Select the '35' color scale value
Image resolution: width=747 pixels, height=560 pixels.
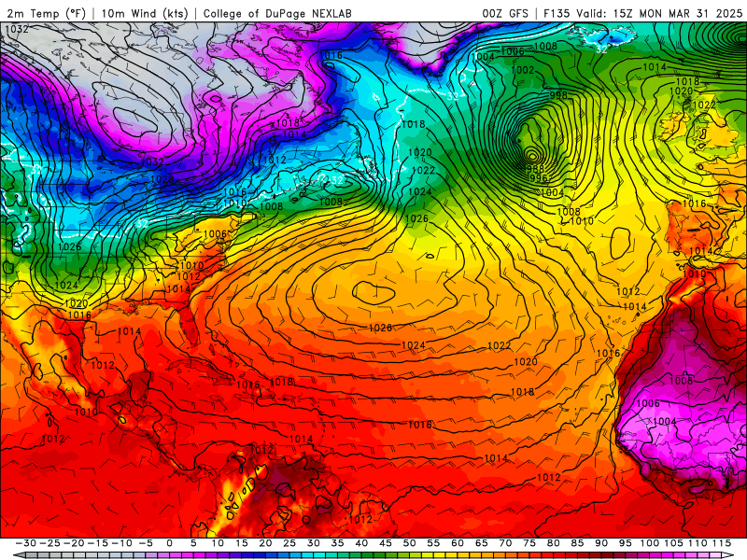337,543
